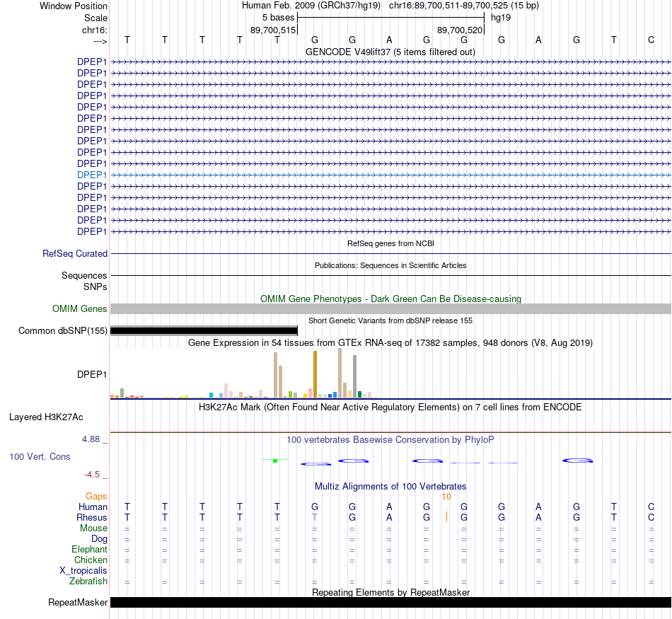This screenshot has height=619, width=672.
Task: Click the -4.5 PhyloP lower limit value
Action: click(x=92, y=475)
